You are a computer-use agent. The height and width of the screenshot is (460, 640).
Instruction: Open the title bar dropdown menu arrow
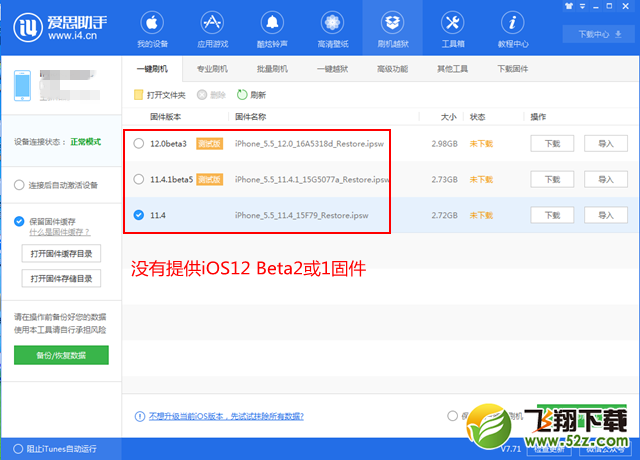tap(582, 6)
